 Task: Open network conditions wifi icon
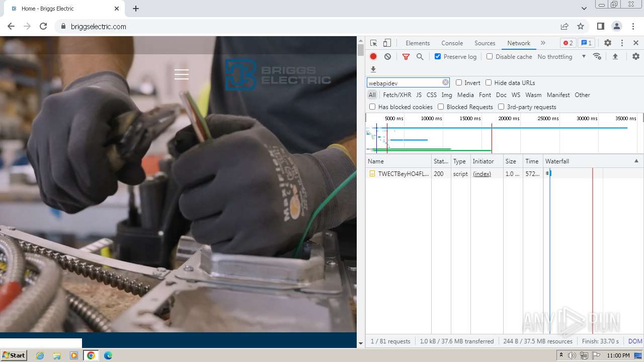pyautogui.click(x=597, y=57)
